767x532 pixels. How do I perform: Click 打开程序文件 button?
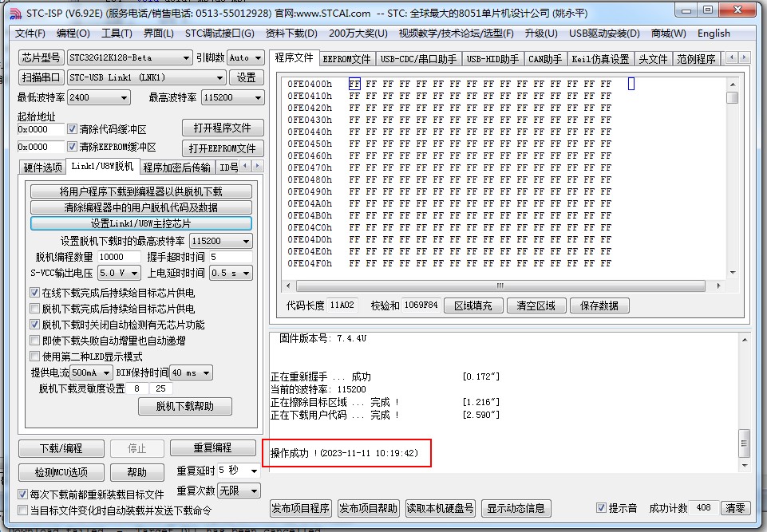223,128
